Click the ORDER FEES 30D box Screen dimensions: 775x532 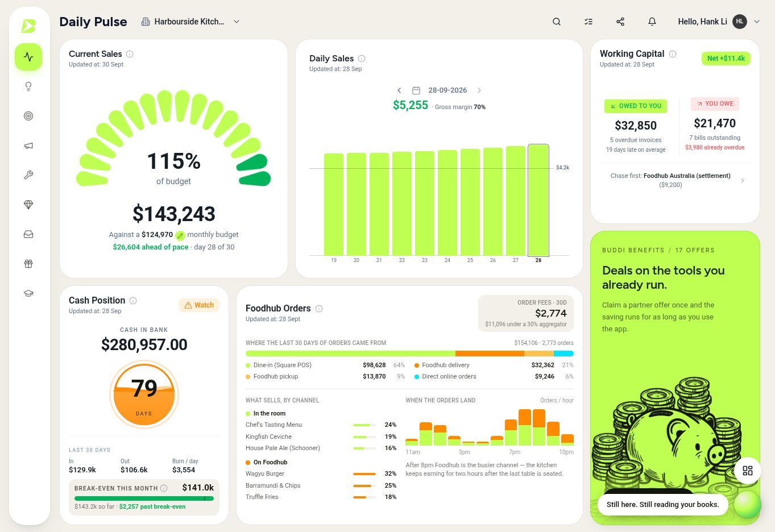click(526, 313)
